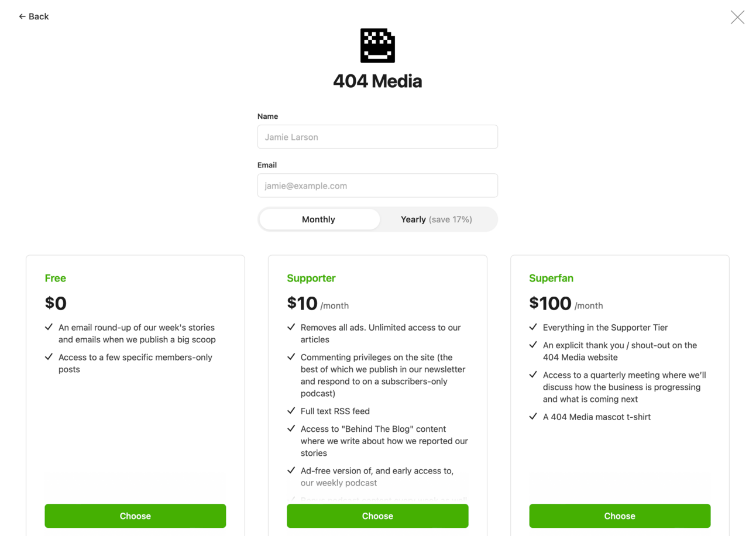The height and width of the screenshot is (536, 756).
Task: Click checkmark next to "Removes all ads" feature
Action: coord(291,327)
